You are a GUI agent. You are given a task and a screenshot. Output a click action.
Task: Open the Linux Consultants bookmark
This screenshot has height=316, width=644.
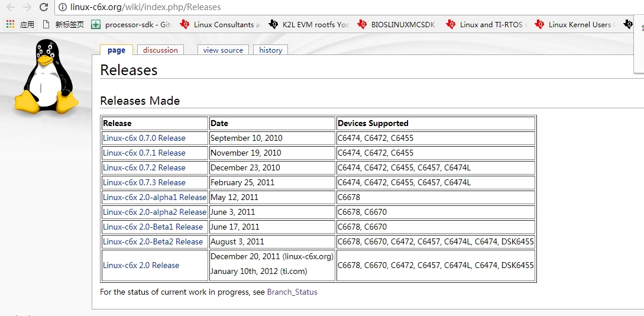(x=220, y=24)
